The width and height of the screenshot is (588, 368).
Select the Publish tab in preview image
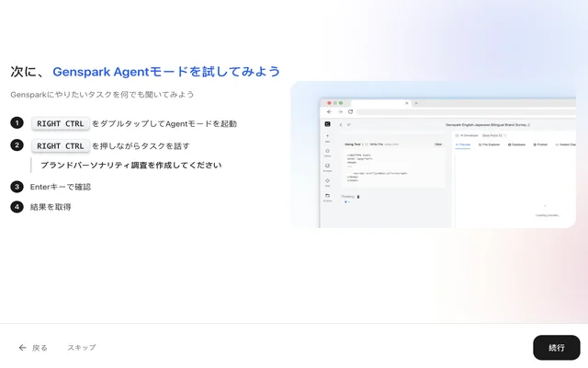tap(540, 144)
